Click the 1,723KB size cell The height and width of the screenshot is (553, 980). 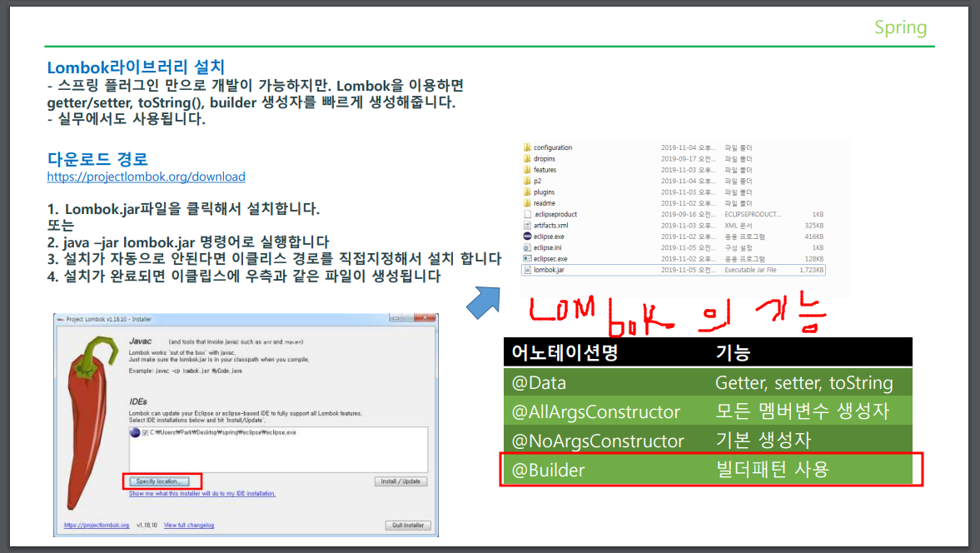point(811,270)
